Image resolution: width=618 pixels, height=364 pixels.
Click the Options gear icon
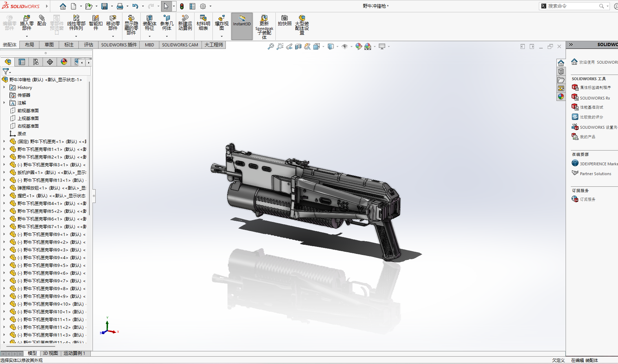203,6
